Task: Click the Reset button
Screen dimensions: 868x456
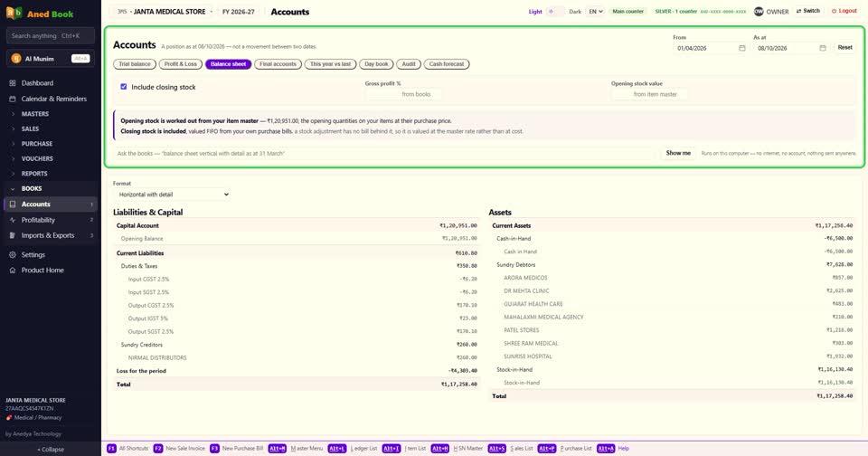Action: (x=844, y=48)
